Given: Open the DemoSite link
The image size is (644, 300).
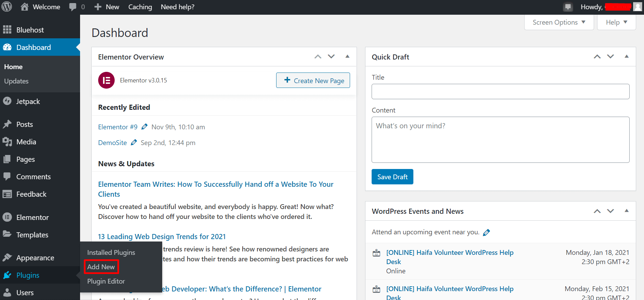Looking at the screenshot, I should point(113,143).
